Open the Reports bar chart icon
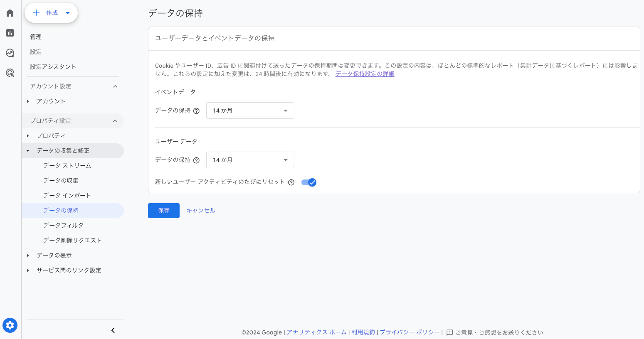The height and width of the screenshot is (339, 644). [x=10, y=33]
